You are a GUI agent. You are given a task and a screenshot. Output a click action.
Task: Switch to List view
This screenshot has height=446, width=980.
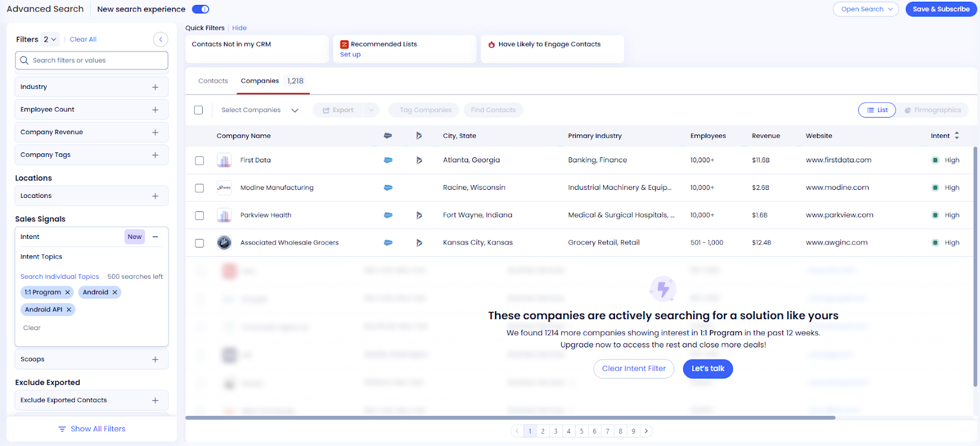click(x=877, y=110)
